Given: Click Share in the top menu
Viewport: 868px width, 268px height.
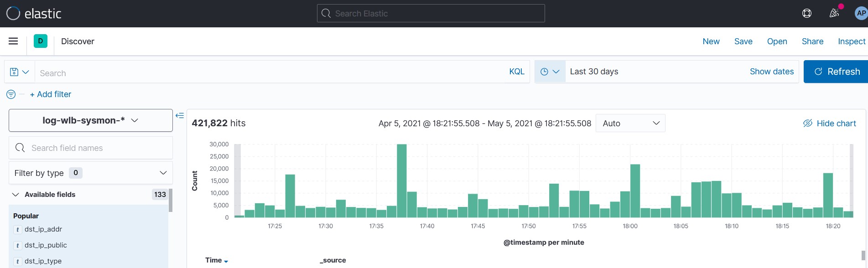Looking at the screenshot, I should [813, 41].
